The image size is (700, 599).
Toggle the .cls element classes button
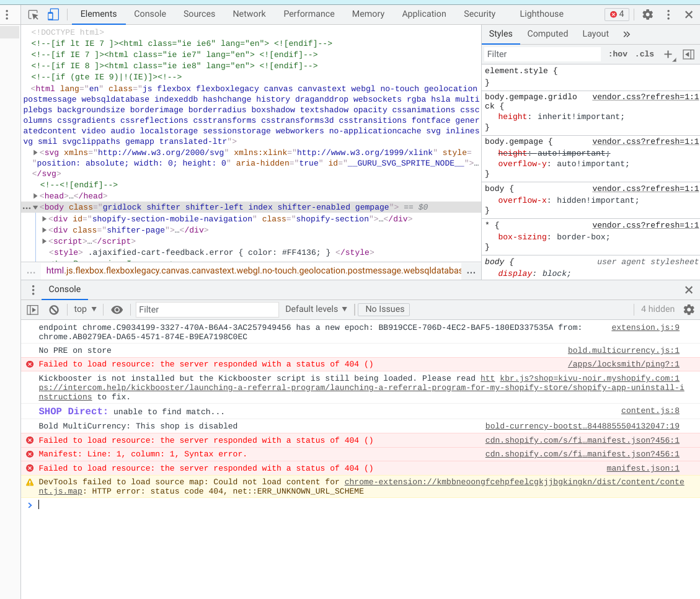point(644,55)
